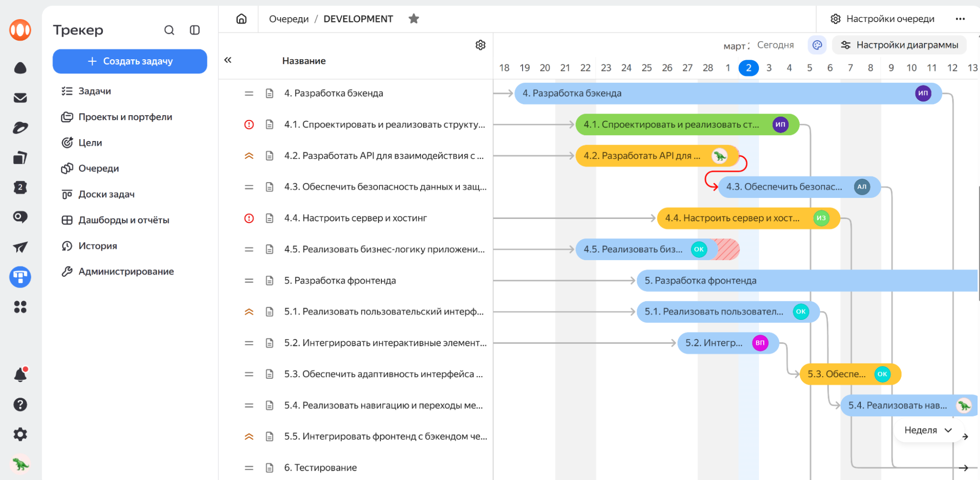Open the table column settings gear
Screen dimensions: 980x480
(480, 45)
